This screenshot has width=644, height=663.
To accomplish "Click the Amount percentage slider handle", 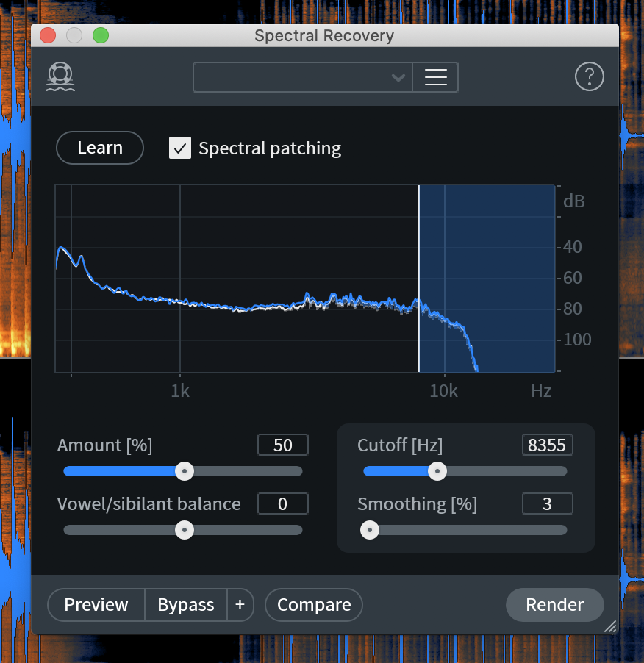I will point(184,471).
